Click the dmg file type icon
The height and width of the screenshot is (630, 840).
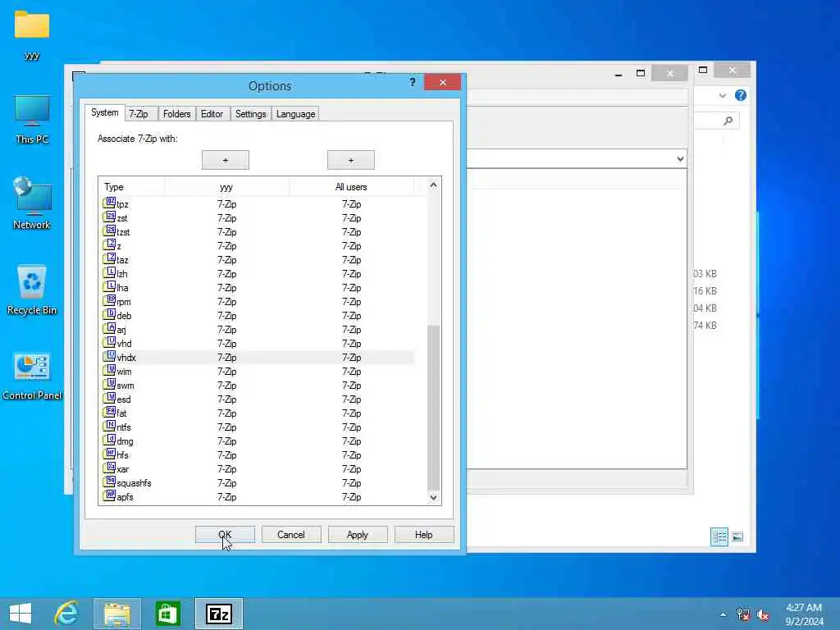[x=109, y=441]
